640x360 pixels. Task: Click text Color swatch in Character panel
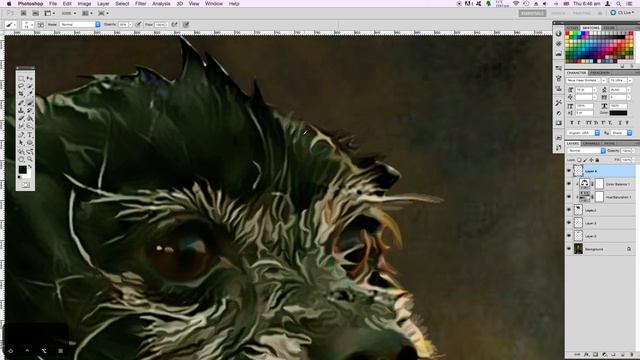click(x=618, y=113)
